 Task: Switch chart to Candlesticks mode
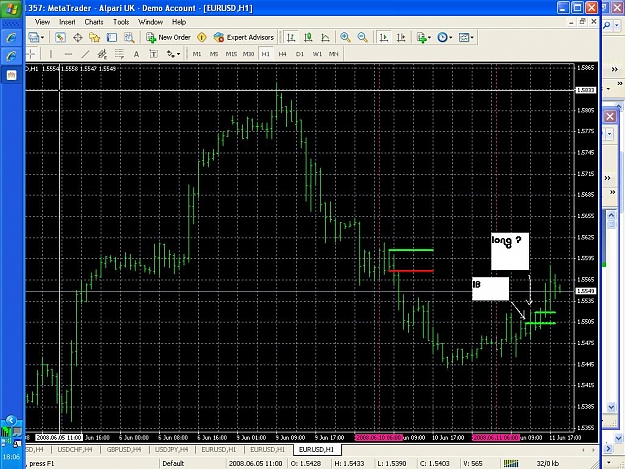coord(308,37)
